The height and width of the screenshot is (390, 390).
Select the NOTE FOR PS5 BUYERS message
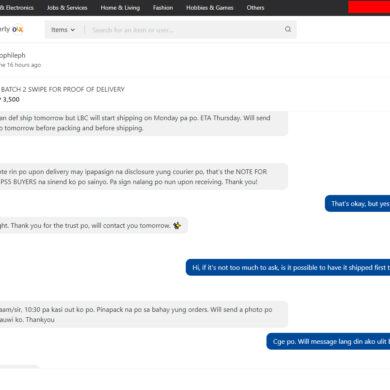pyautogui.click(x=144, y=177)
